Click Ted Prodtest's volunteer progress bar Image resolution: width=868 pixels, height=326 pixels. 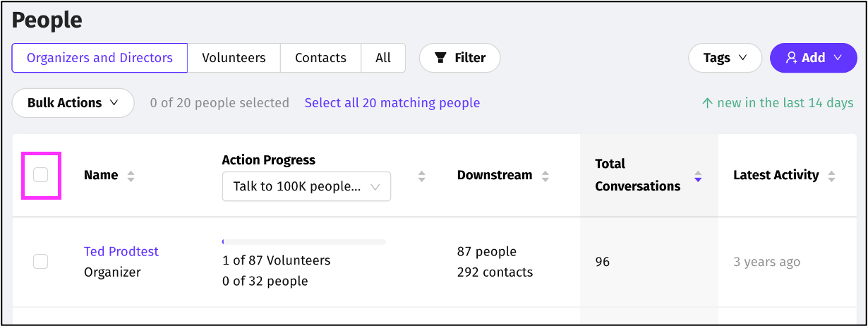click(x=303, y=242)
